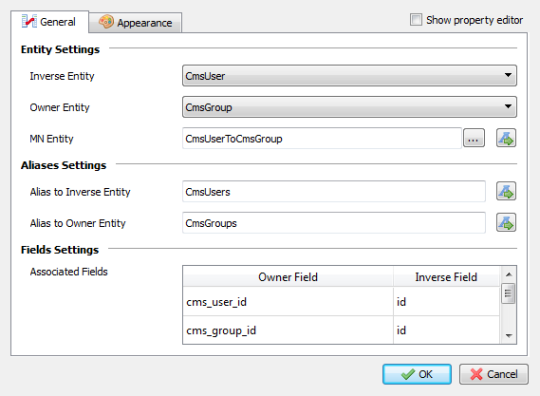Click the table scrollbar up arrow

pyautogui.click(x=509, y=274)
